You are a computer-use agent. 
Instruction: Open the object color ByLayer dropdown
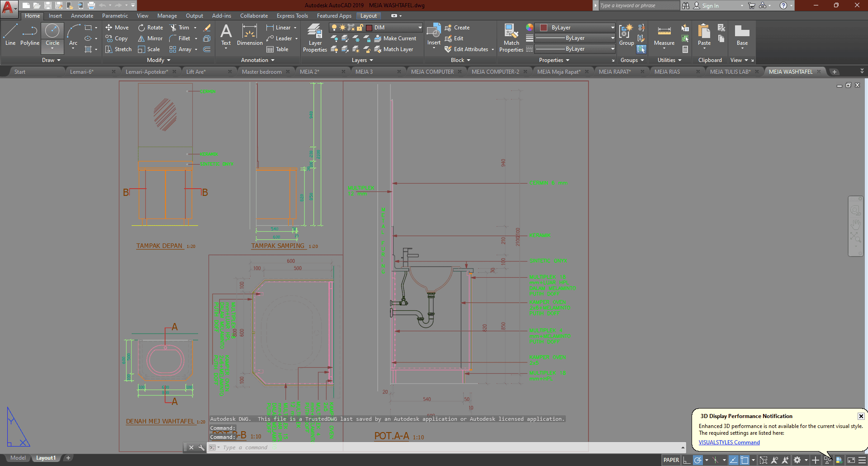coord(612,28)
